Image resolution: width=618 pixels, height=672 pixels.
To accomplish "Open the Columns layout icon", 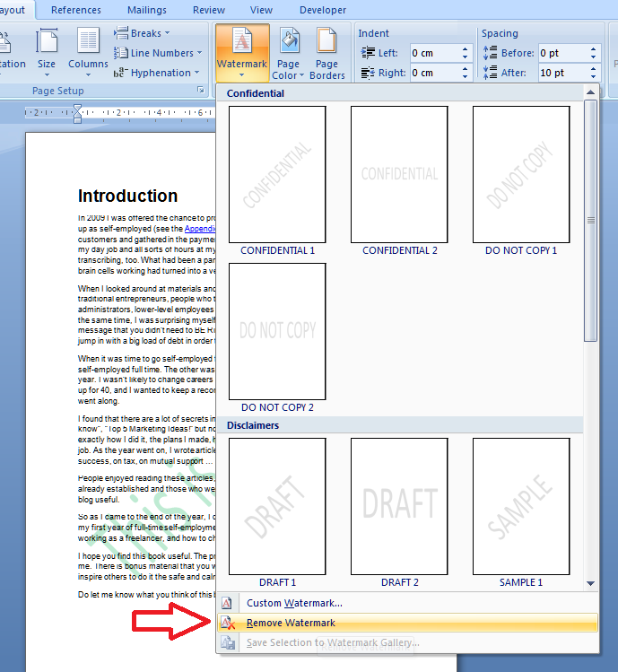I will coord(88,41).
